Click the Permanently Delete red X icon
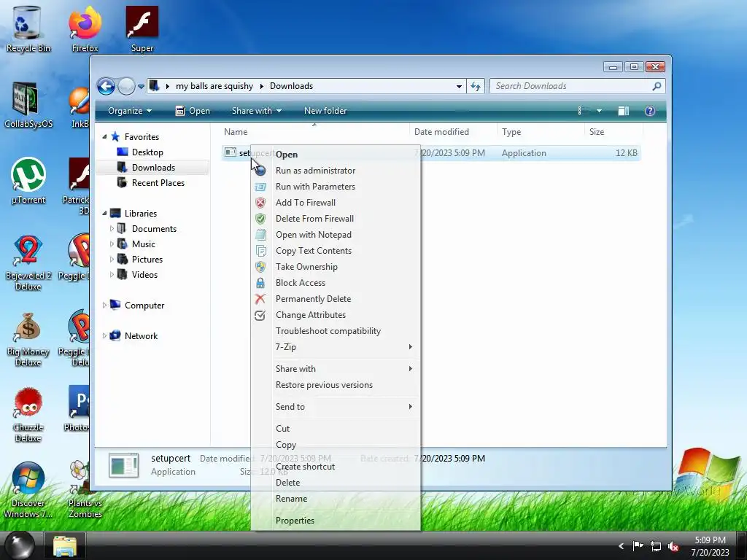 point(260,299)
